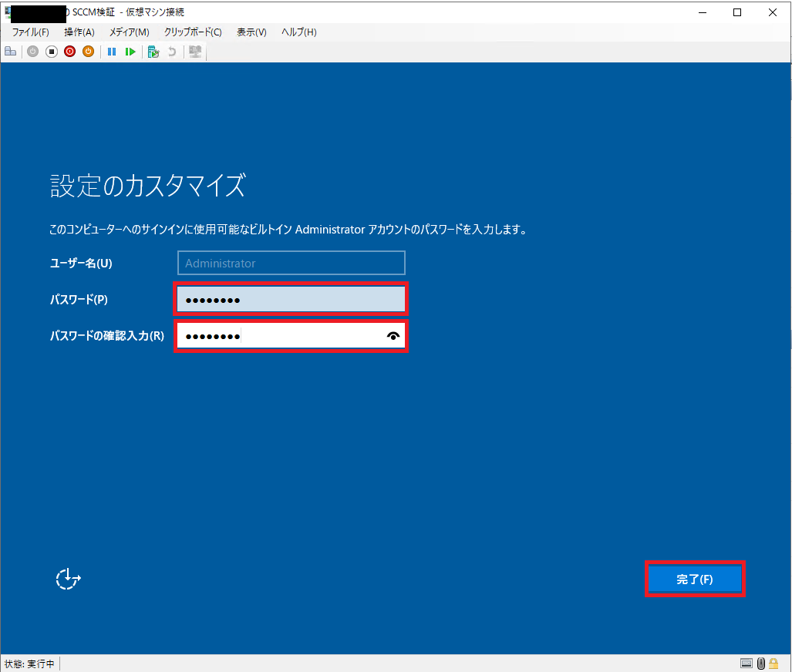Click the red Shut Down guest OS icon
The height and width of the screenshot is (672, 792).
pos(69,52)
